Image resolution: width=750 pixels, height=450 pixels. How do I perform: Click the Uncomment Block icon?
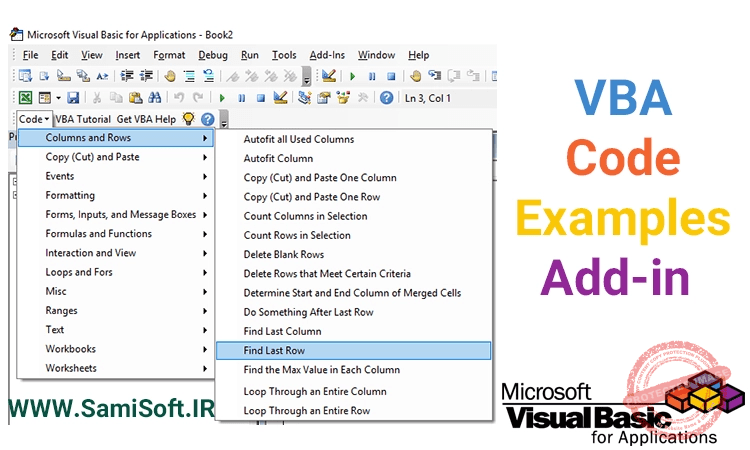click(x=209, y=76)
